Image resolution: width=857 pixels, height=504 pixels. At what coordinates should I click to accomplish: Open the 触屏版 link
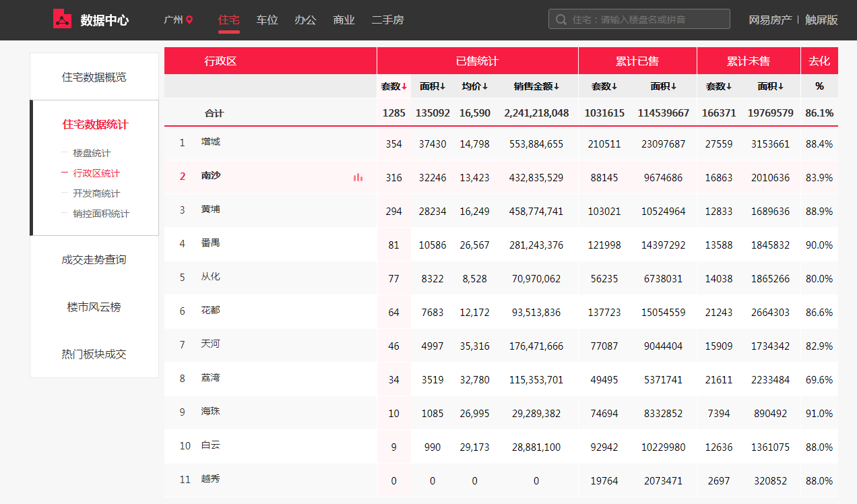pyautogui.click(x=821, y=20)
